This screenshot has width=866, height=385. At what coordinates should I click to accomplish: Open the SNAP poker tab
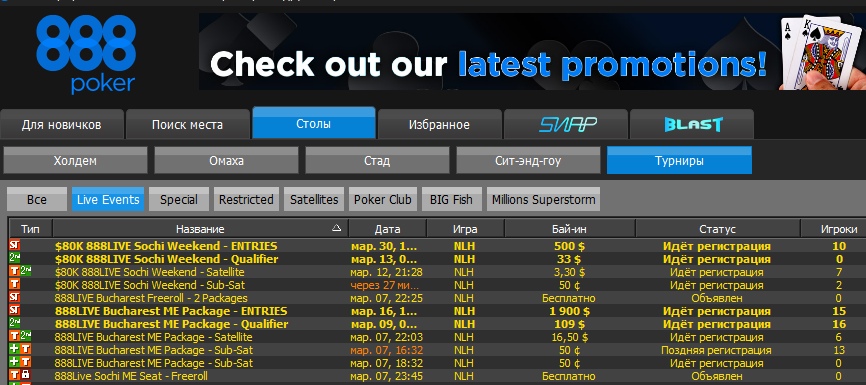[566, 124]
